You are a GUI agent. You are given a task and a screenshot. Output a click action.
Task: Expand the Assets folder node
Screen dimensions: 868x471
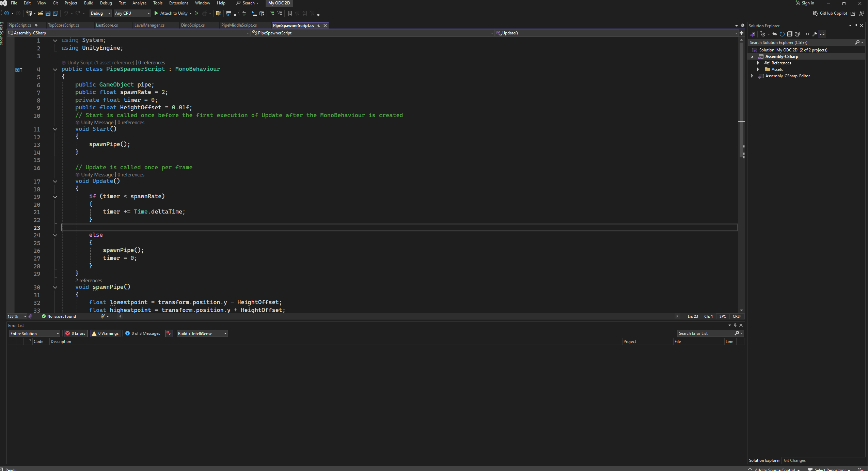point(758,69)
